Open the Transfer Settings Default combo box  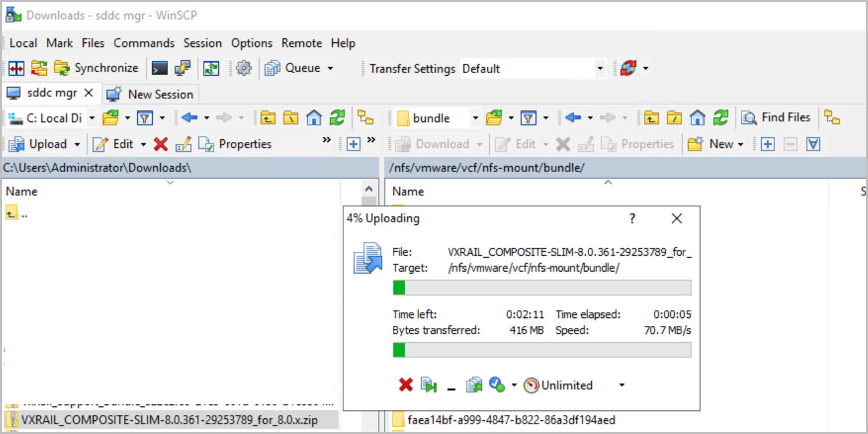(x=533, y=69)
